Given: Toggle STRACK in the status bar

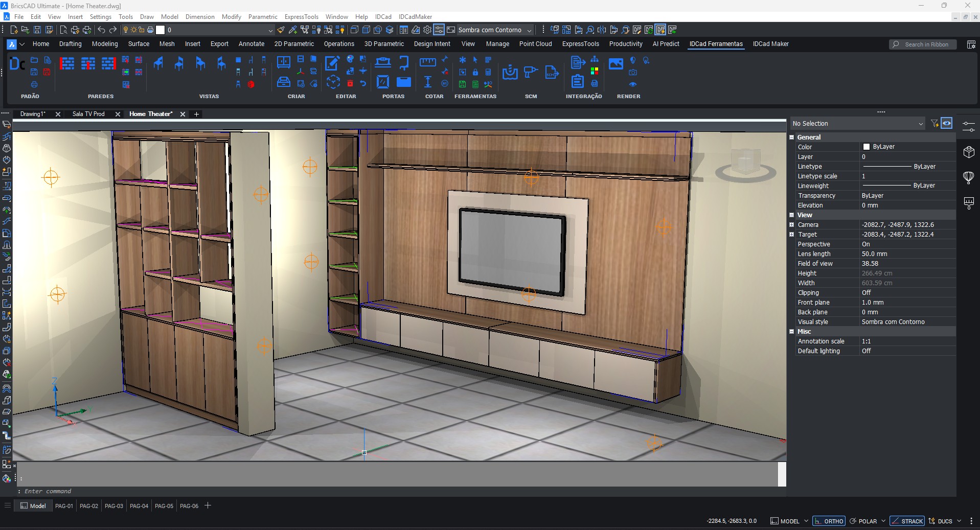Looking at the screenshot, I should click(907, 521).
